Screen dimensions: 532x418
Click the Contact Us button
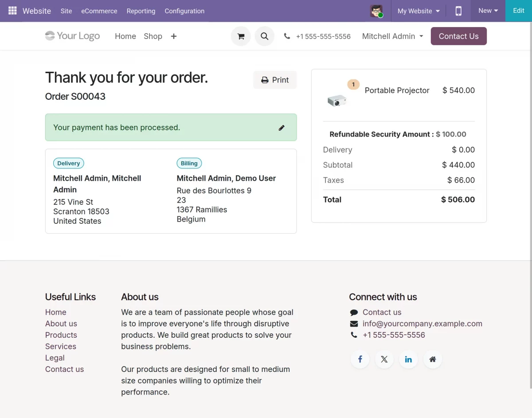459,36
